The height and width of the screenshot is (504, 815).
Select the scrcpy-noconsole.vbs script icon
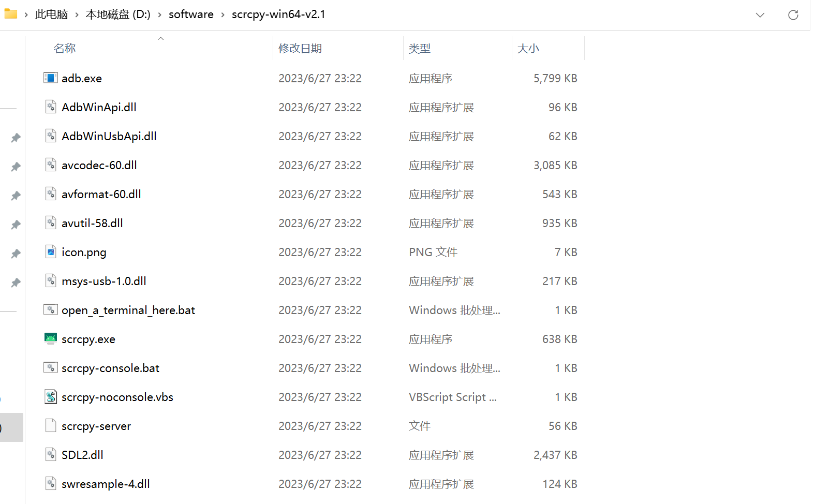(50, 397)
